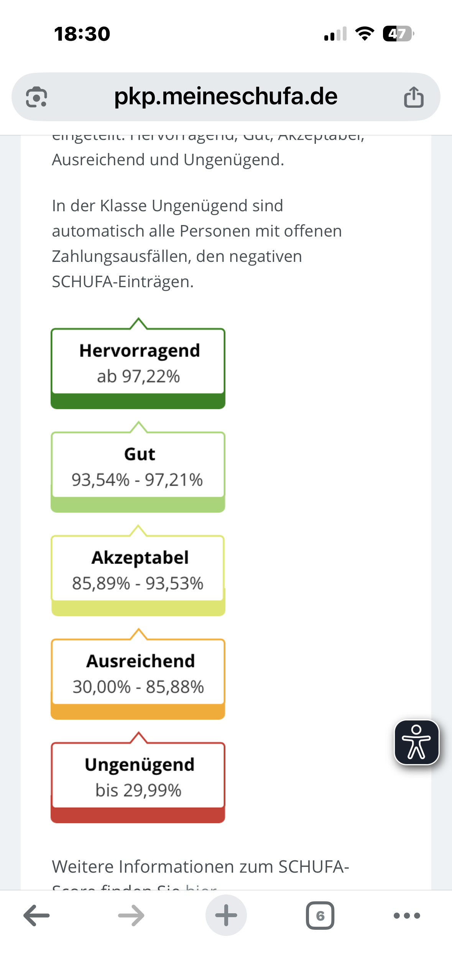
Task: Open tab switcher showing 6 tabs
Action: coord(320,916)
